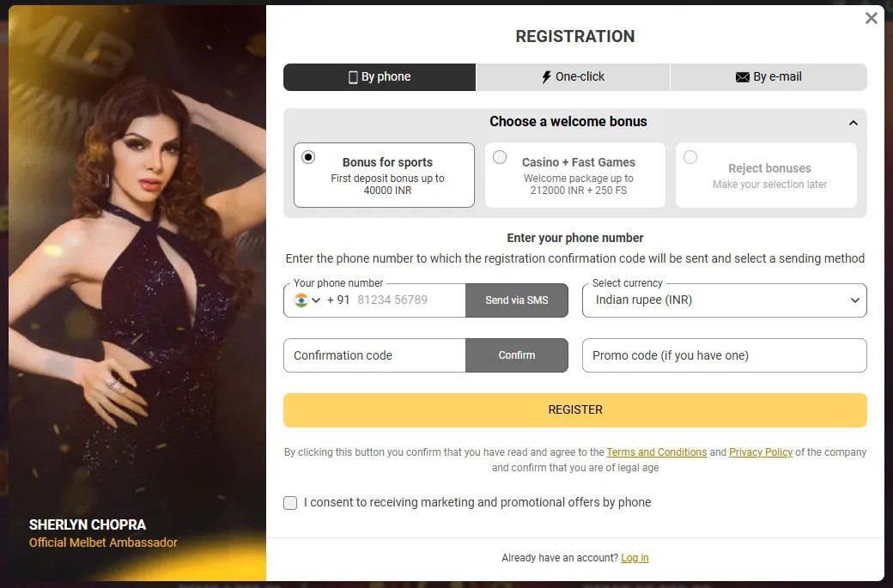Viewport: 893px width, 588px height.
Task: Close the registration dialog with X
Action: (871, 18)
